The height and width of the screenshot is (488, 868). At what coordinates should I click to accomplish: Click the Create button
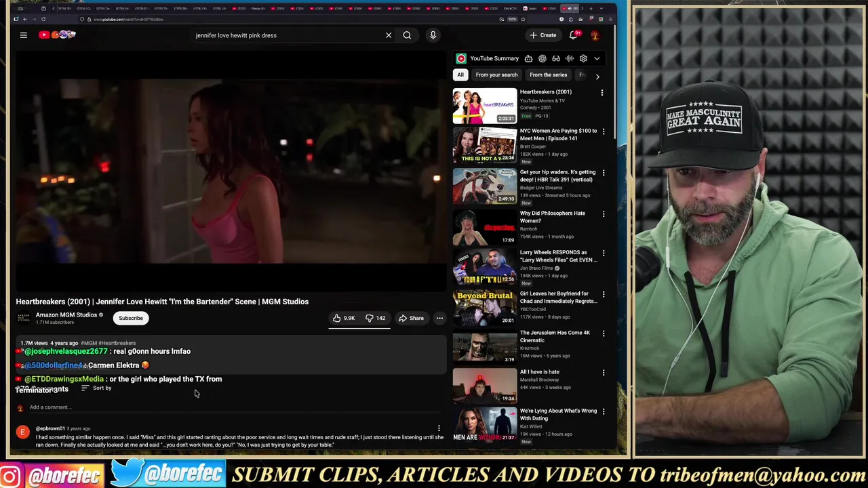543,35
